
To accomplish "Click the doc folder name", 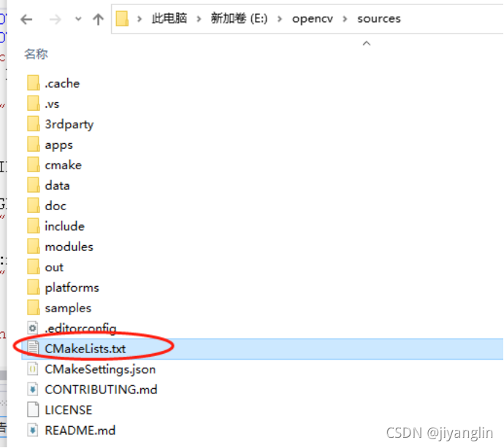I will [x=56, y=206].
